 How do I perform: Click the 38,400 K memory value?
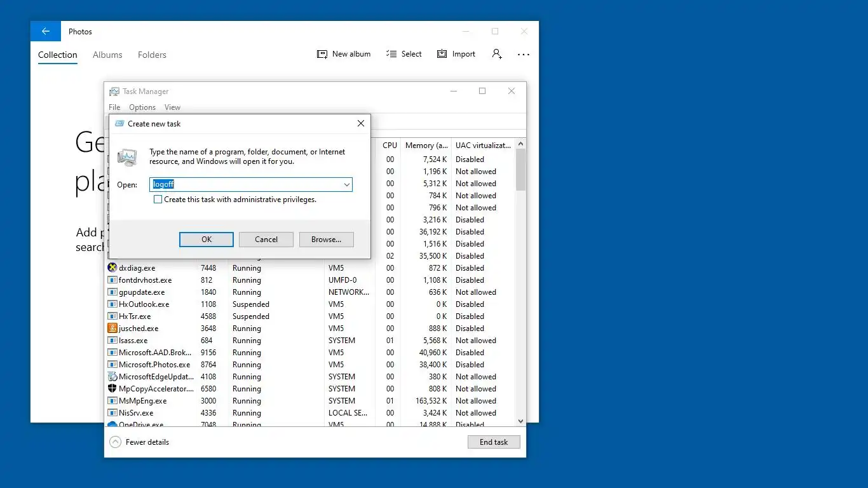pos(433,365)
